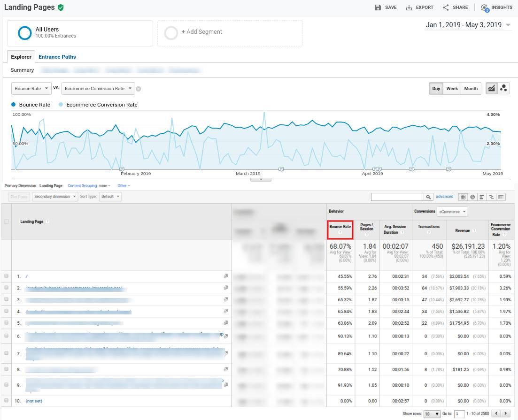This screenshot has height=420, width=518.
Task: Switch to the Entrance Paths tab
Action: (x=57, y=56)
